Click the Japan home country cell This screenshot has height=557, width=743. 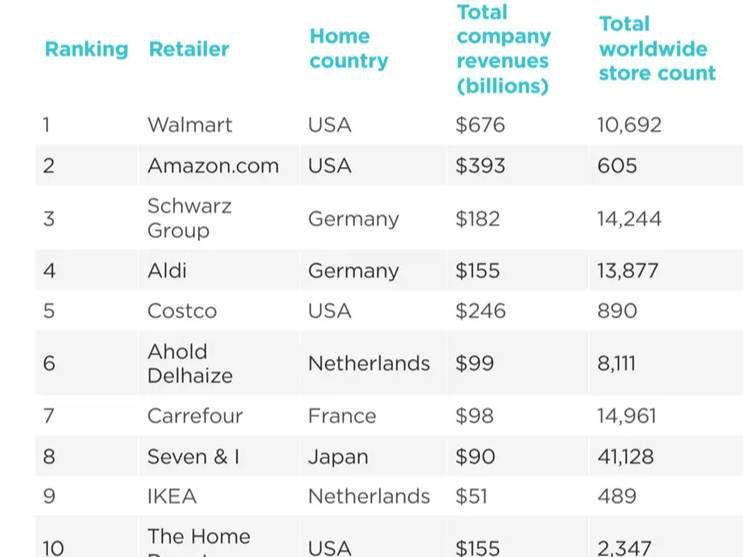(338, 457)
